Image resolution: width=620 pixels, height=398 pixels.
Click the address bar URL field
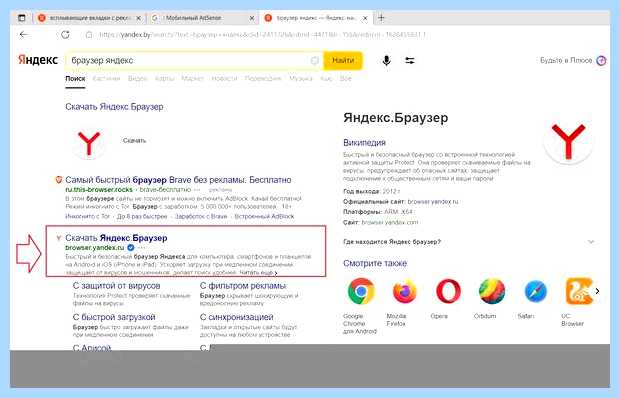point(263,35)
